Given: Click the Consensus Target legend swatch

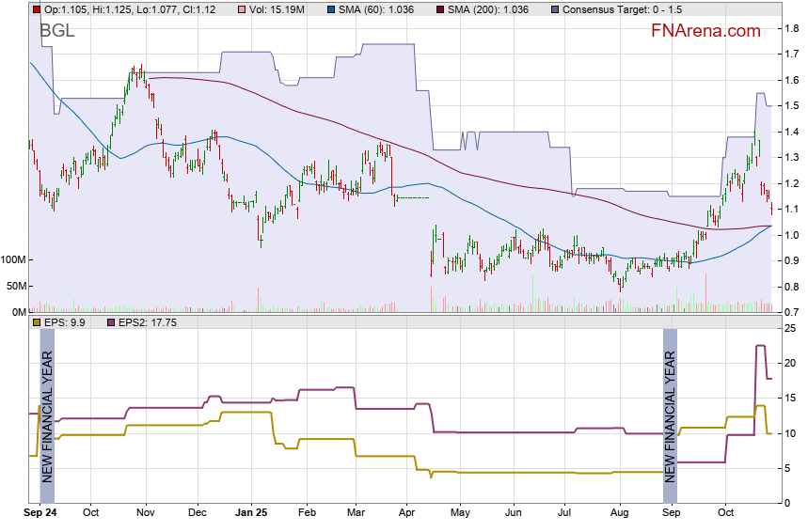Looking at the screenshot, I should (555, 8).
